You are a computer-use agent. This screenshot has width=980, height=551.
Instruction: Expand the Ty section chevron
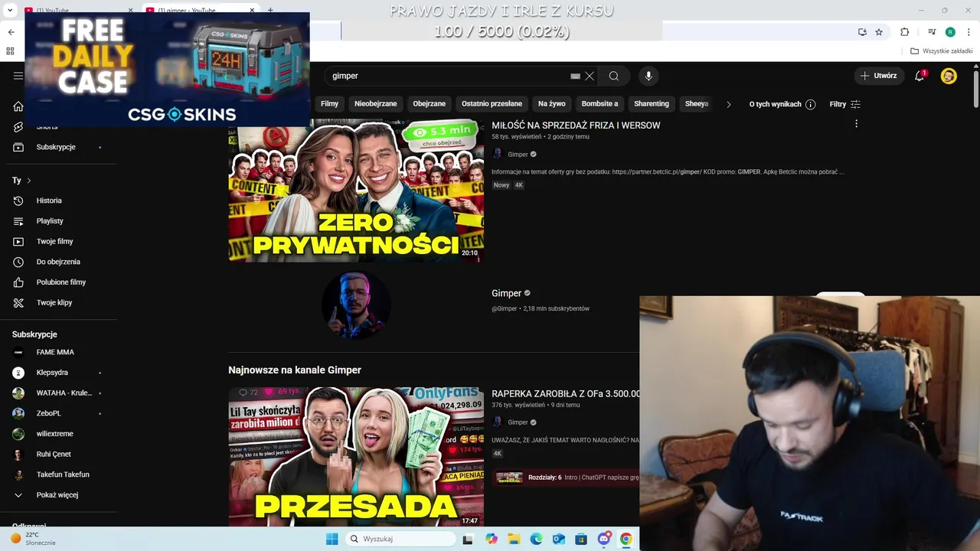[29, 181]
